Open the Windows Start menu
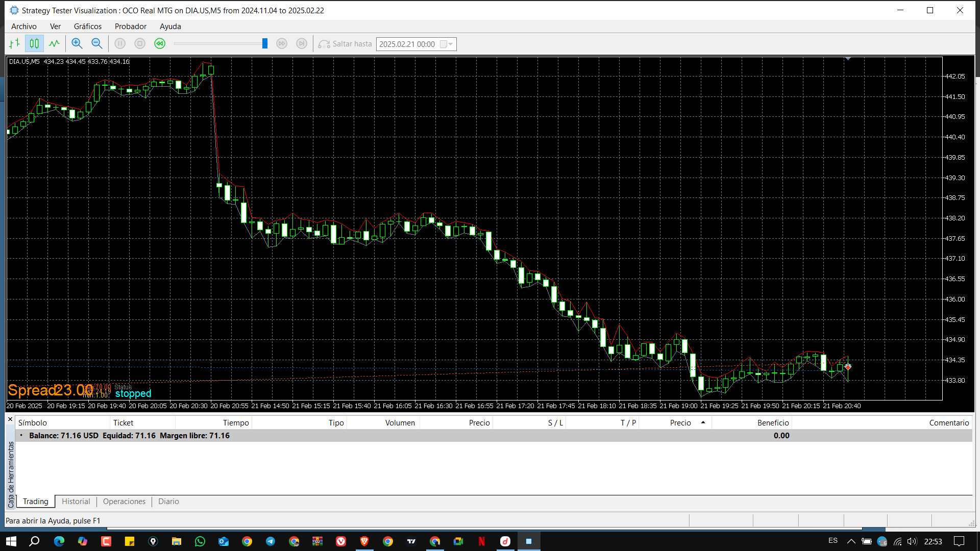Viewport: 980px width, 551px height. pyautogui.click(x=11, y=541)
